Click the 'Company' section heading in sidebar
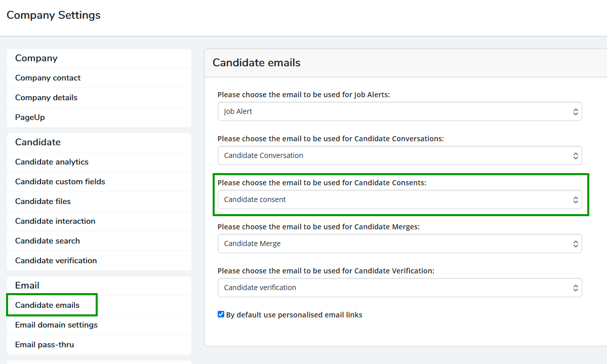Viewport: 607px width, 364px height. (36, 58)
